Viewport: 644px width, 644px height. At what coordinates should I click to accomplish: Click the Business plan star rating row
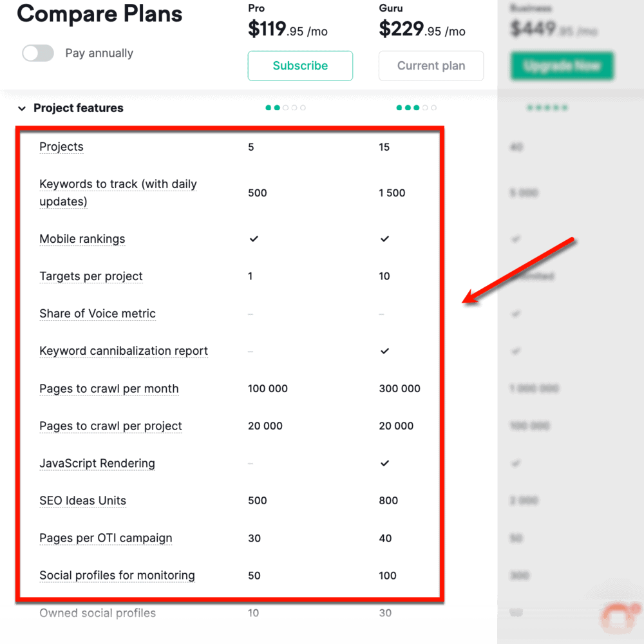(x=547, y=108)
